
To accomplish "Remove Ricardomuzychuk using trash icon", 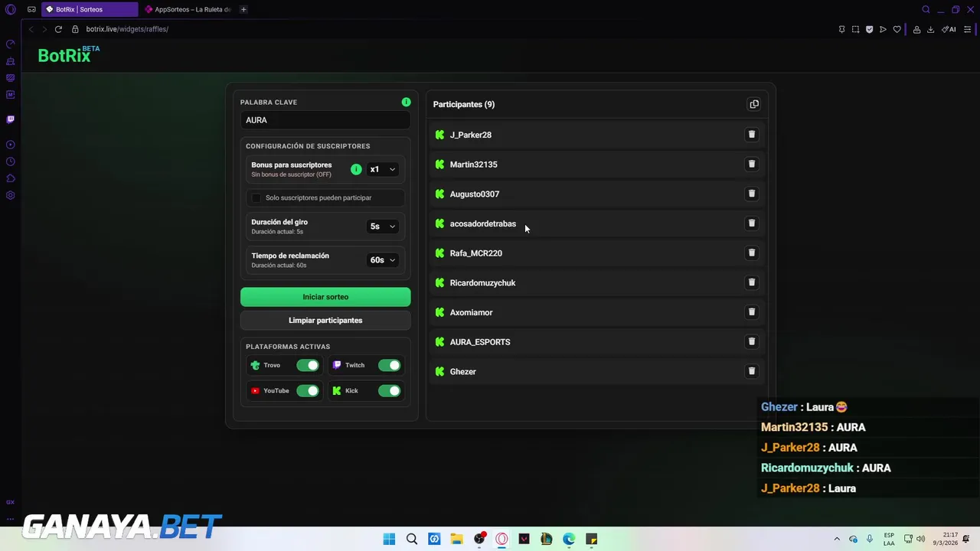I will point(751,282).
